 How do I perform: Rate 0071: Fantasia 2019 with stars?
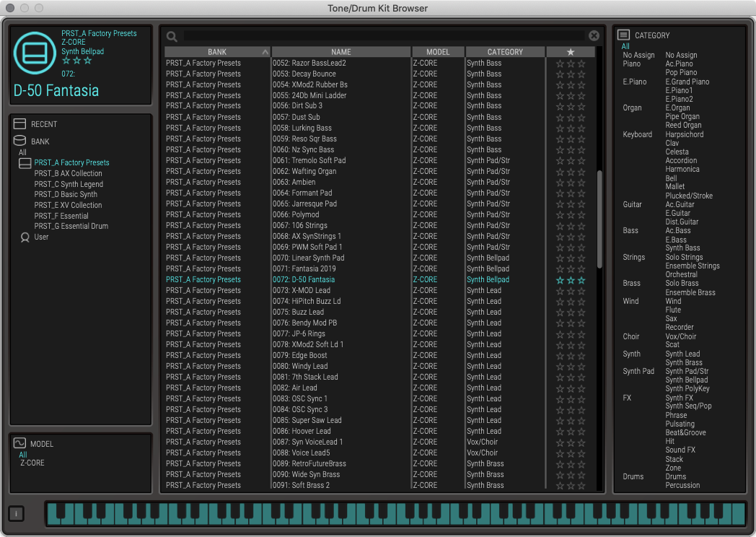point(571,269)
